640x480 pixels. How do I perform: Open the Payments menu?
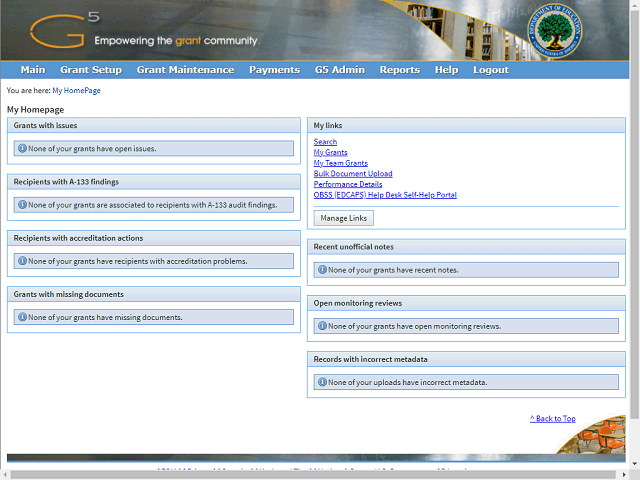[274, 70]
